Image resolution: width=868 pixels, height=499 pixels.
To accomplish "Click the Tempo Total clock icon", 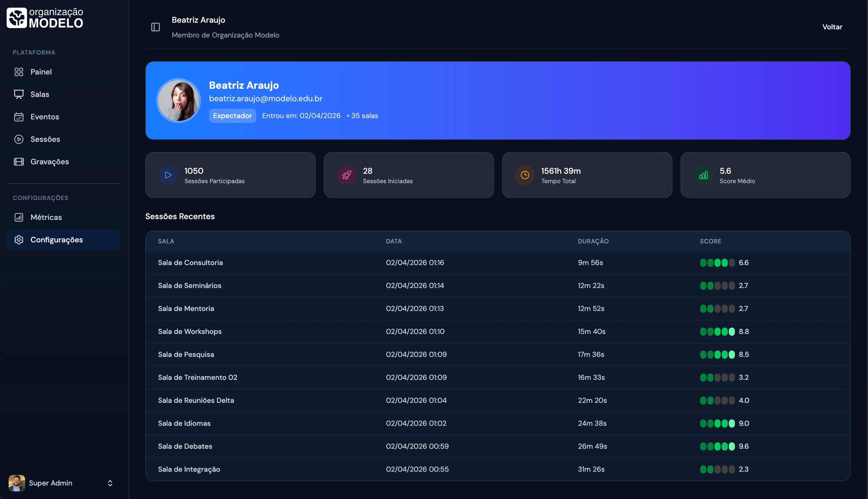I will 525,175.
